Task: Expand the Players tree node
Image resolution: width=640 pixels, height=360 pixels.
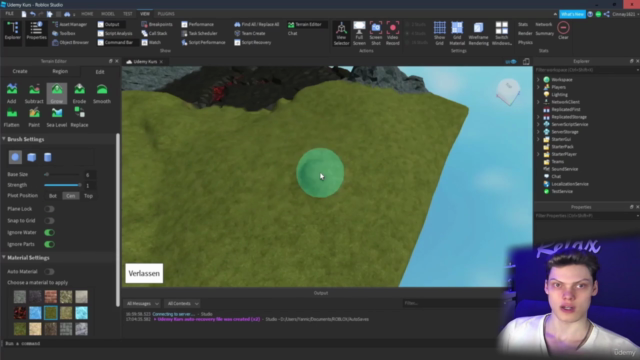Action: pyautogui.click(x=538, y=87)
